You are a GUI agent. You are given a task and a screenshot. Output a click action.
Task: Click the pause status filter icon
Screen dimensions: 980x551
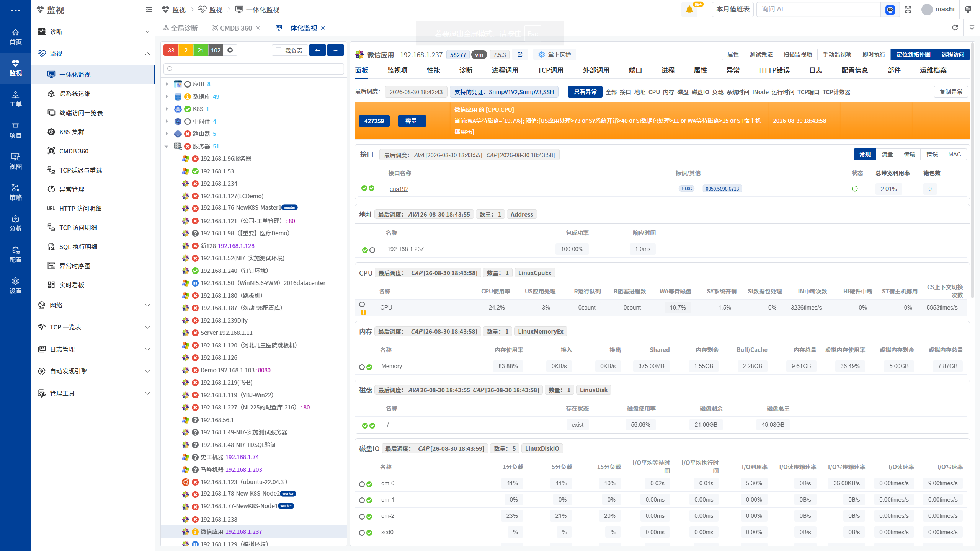[230, 50]
